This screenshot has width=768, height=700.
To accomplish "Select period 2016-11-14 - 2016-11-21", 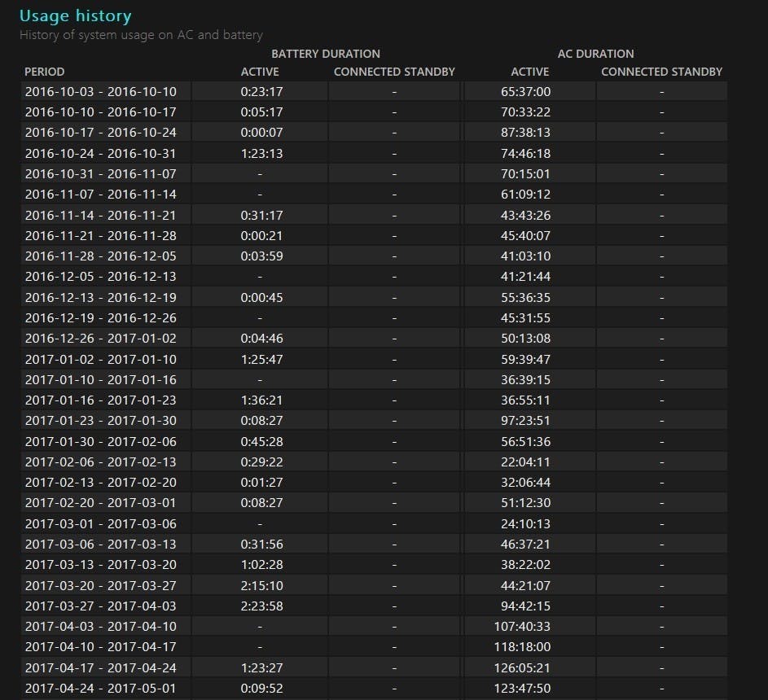I will (100, 215).
